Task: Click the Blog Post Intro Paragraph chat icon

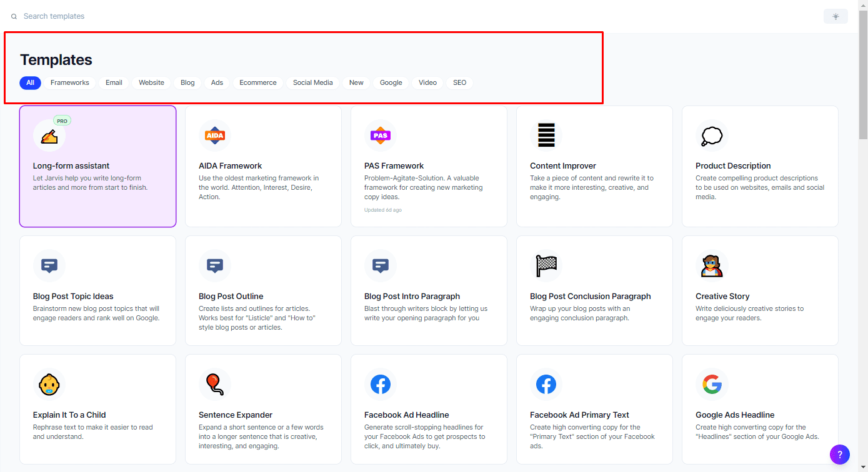Action: 381,266
